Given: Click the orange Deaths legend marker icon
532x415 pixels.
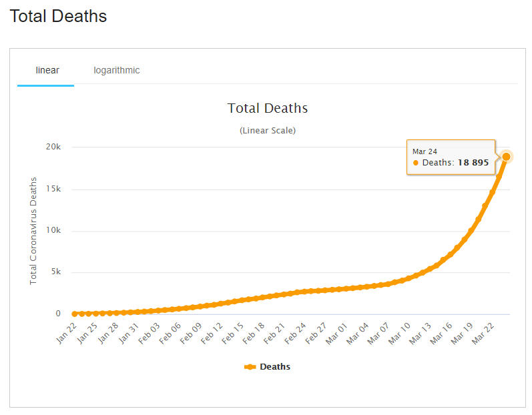Looking at the screenshot, I should click(250, 366).
